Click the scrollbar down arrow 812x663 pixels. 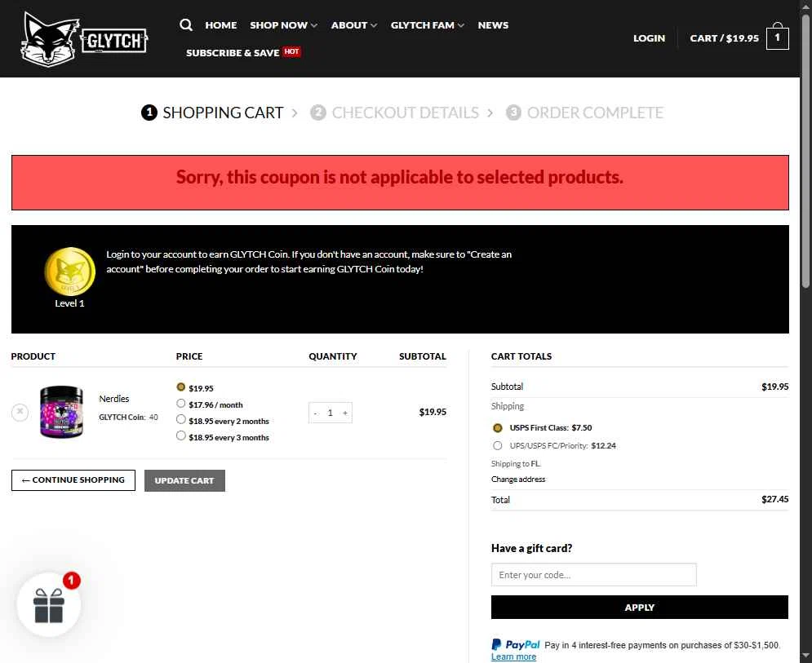(805, 656)
